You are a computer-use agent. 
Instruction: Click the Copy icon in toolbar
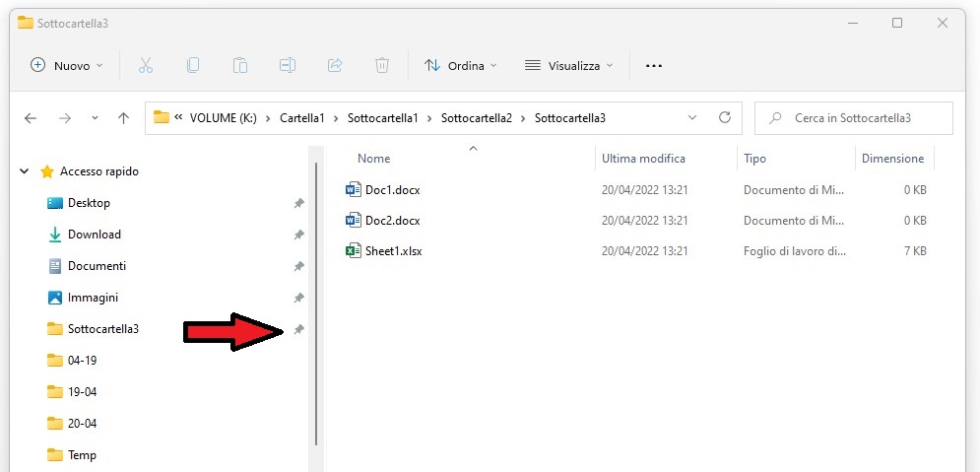click(193, 65)
